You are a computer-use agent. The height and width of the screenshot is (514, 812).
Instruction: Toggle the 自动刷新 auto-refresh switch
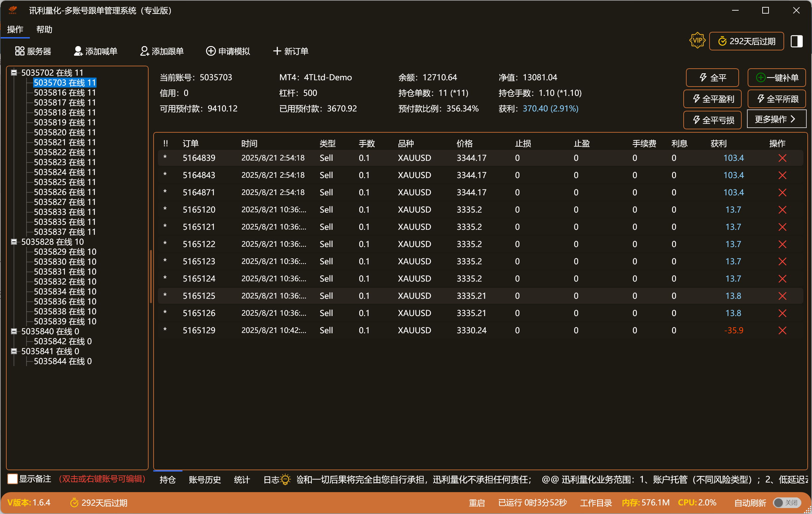787,503
